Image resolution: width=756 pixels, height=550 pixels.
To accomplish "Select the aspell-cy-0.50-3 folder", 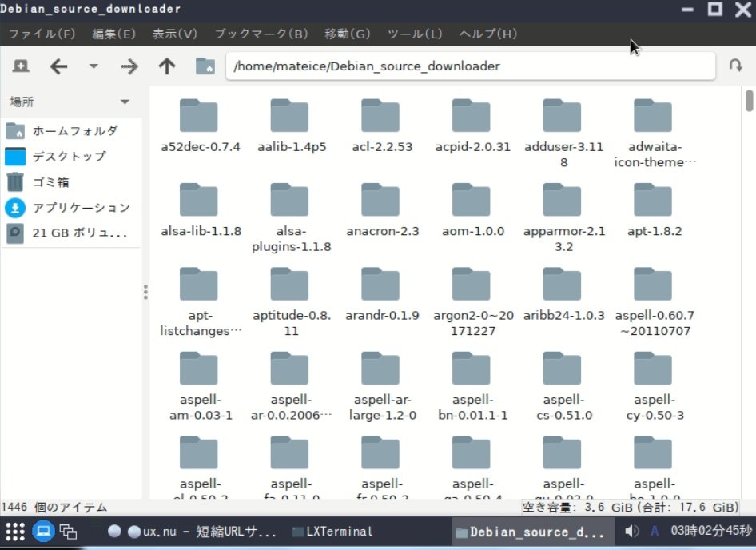I will point(655,386).
